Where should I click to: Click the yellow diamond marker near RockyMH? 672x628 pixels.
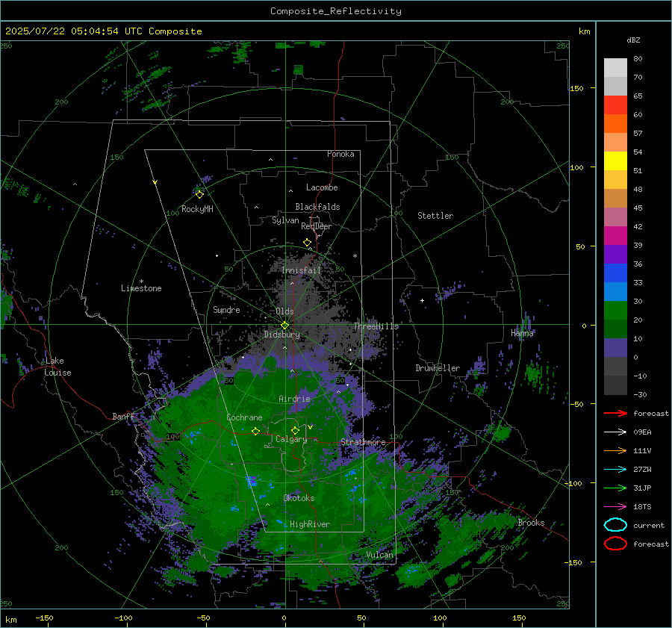tap(199, 195)
